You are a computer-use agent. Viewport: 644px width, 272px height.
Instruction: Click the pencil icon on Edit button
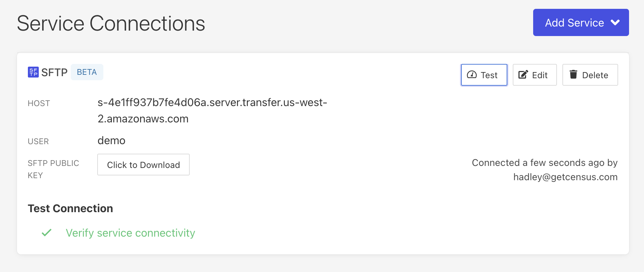coord(523,75)
